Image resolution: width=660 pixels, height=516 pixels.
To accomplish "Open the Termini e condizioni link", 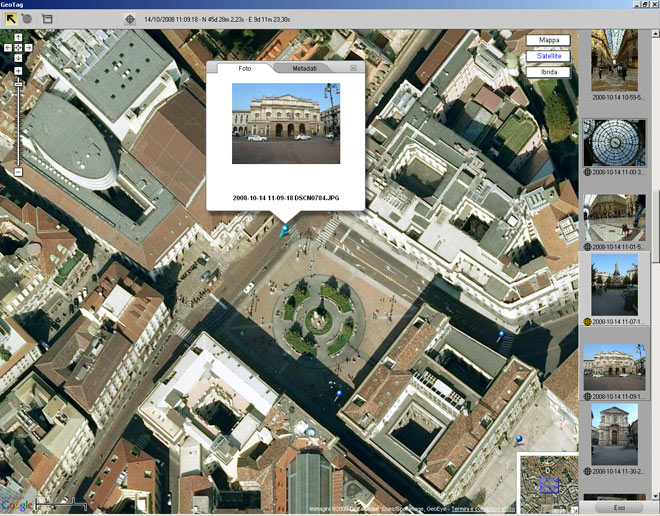I will (x=483, y=509).
